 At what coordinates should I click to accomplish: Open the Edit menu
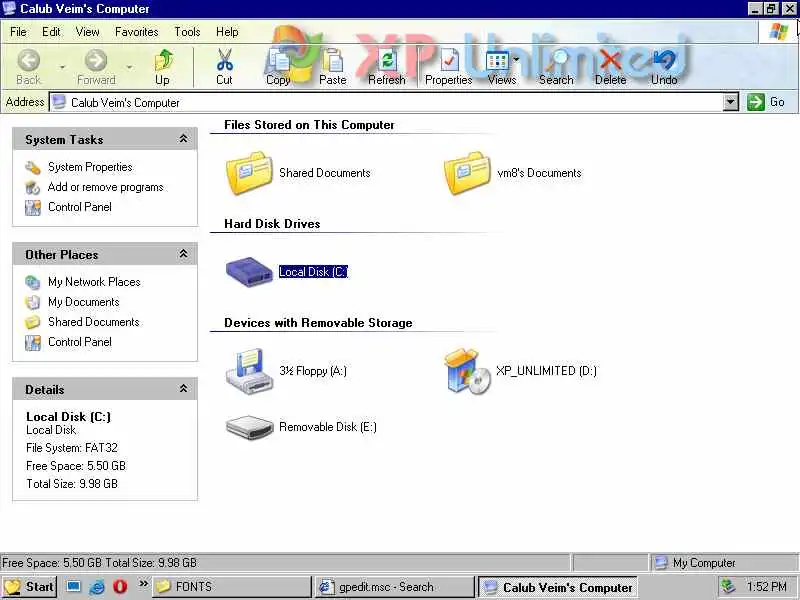tap(51, 32)
